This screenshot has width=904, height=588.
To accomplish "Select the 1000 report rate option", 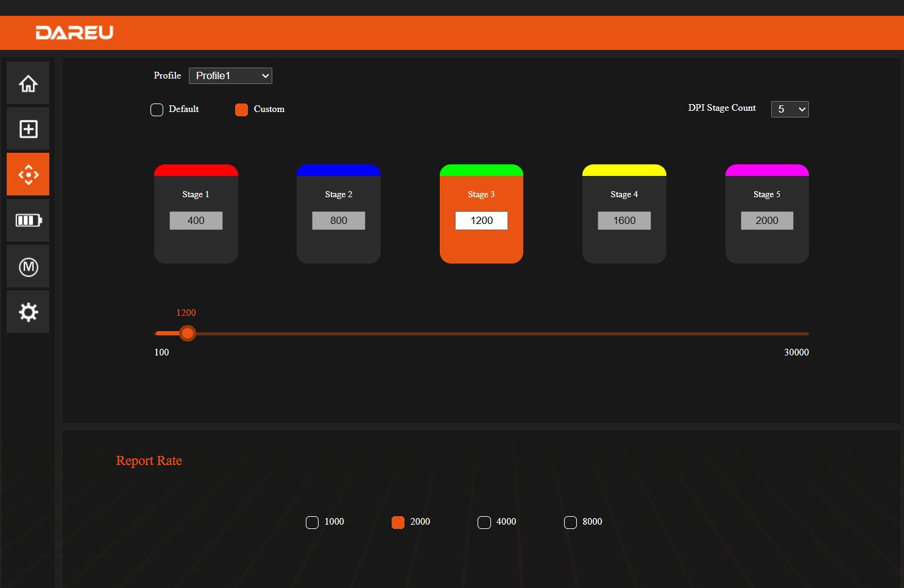I will pyautogui.click(x=312, y=522).
